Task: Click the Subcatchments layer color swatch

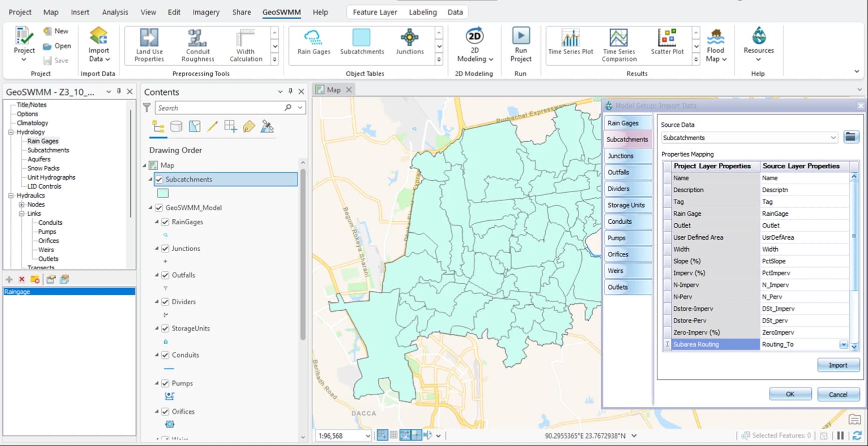Action: click(163, 193)
